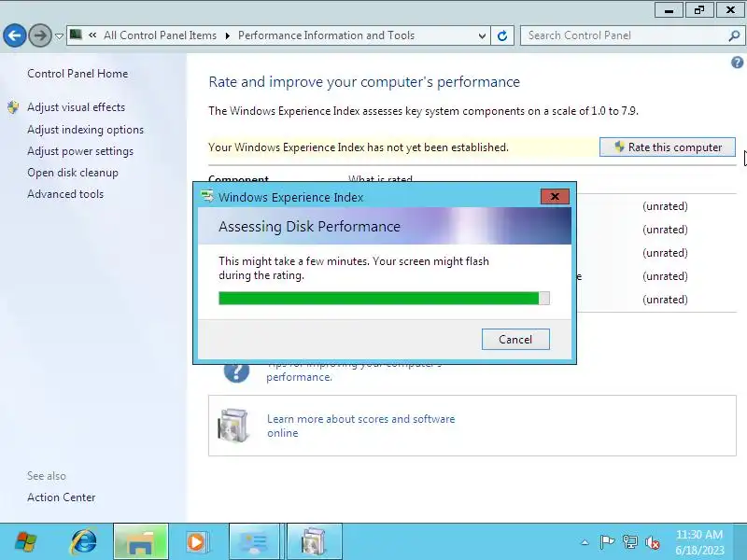Open Learn more about scores online
Image resolution: width=747 pixels, height=560 pixels.
(360, 426)
